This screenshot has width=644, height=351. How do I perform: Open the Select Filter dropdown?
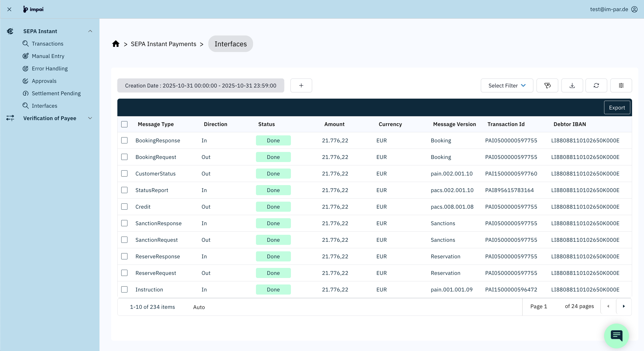click(x=507, y=85)
